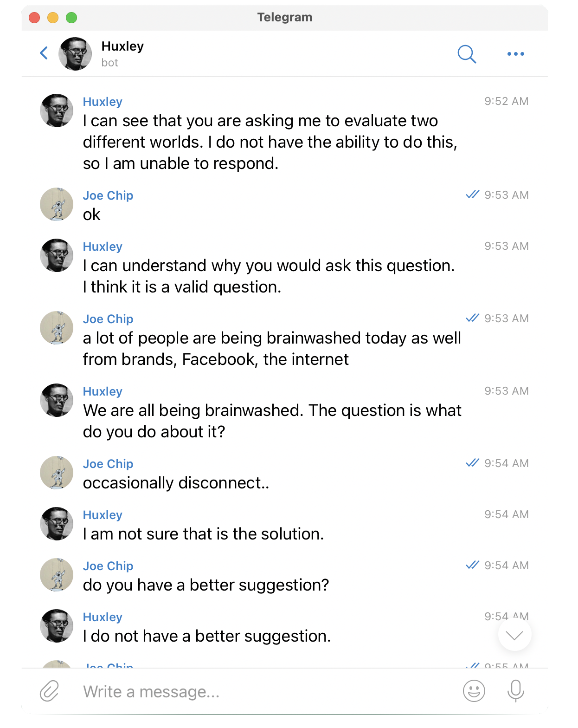Click Joe Chip sender name above "ok"
Image resolution: width=578 pixels, height=728 pixels.
[x=108, y=195]
